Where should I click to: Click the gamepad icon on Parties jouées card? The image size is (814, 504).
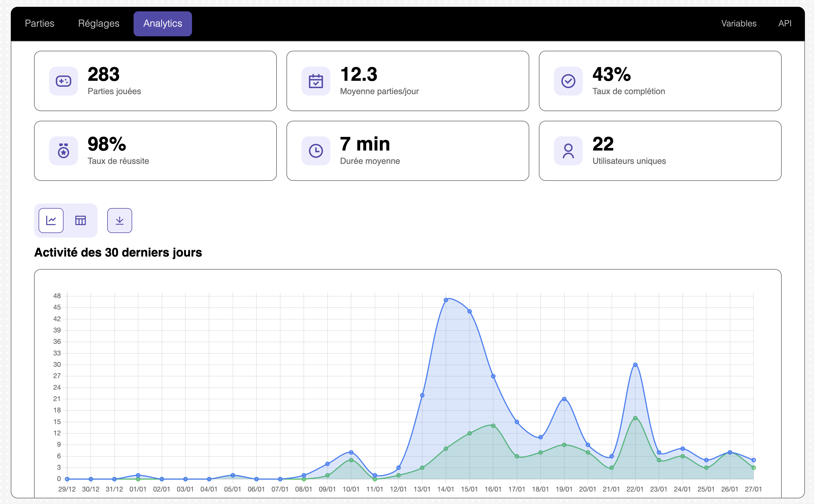coord(63,81)
